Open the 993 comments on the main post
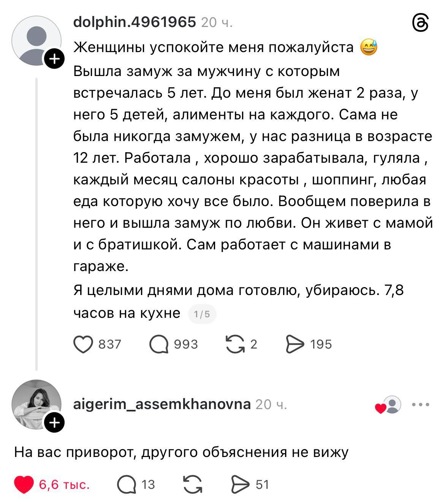This screenshot has width=448, height=503. (x=159, y=344)
